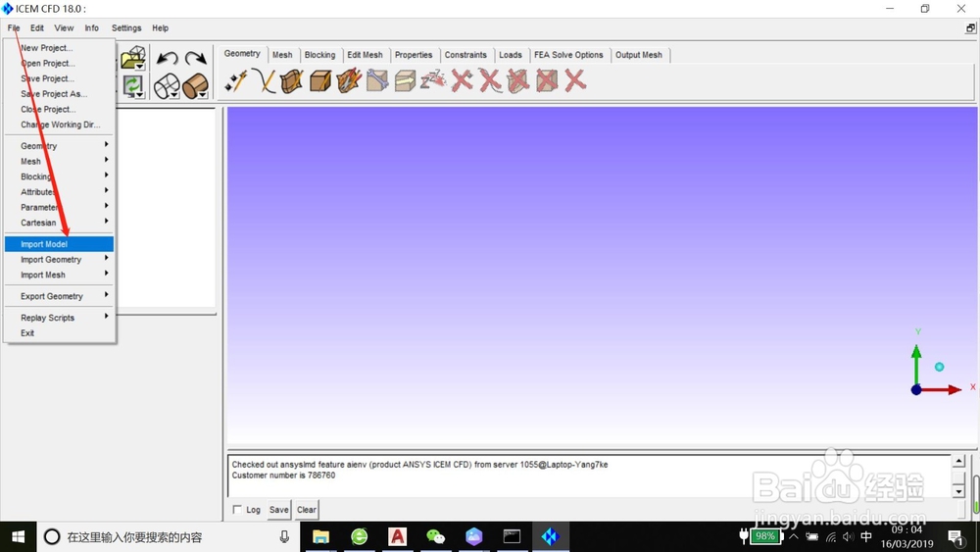Image resolution: width=980 pixels, height=552 pixels.
Task: Open WeChat from the taskbar
Action: click(435, 536)
